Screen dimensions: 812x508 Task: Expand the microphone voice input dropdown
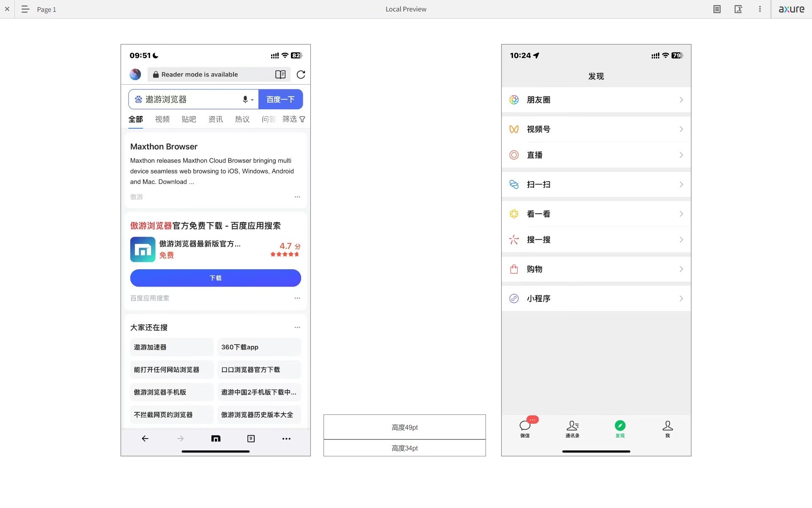coord(248,99)
